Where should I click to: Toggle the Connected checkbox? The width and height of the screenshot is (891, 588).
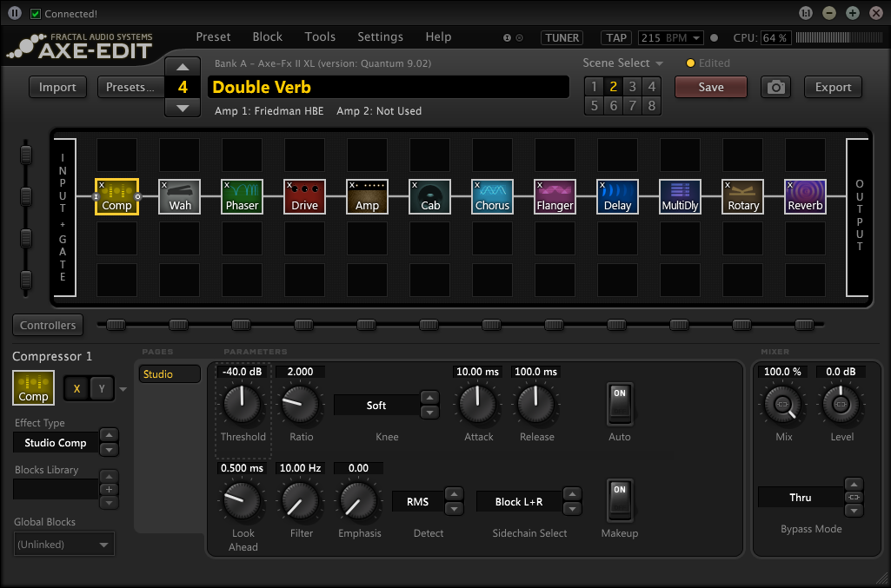tap(36, 14)
